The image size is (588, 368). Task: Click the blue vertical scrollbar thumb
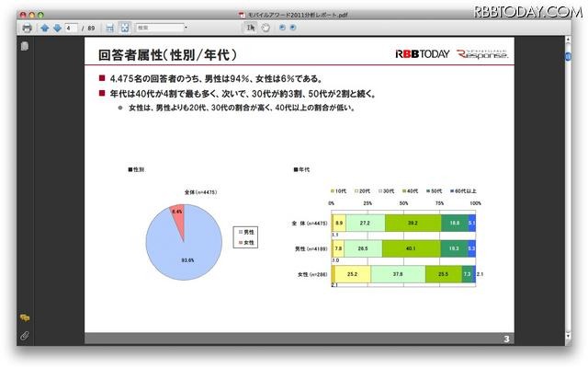[x=568, y=56]
